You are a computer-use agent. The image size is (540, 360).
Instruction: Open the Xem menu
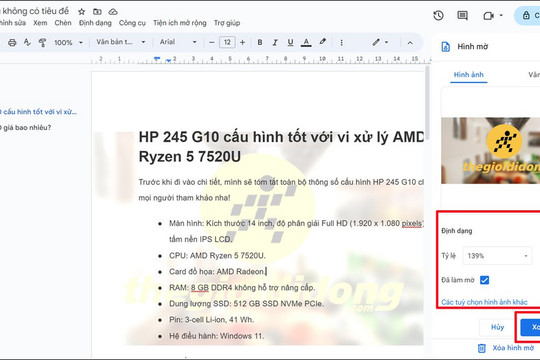coord(40,23)
